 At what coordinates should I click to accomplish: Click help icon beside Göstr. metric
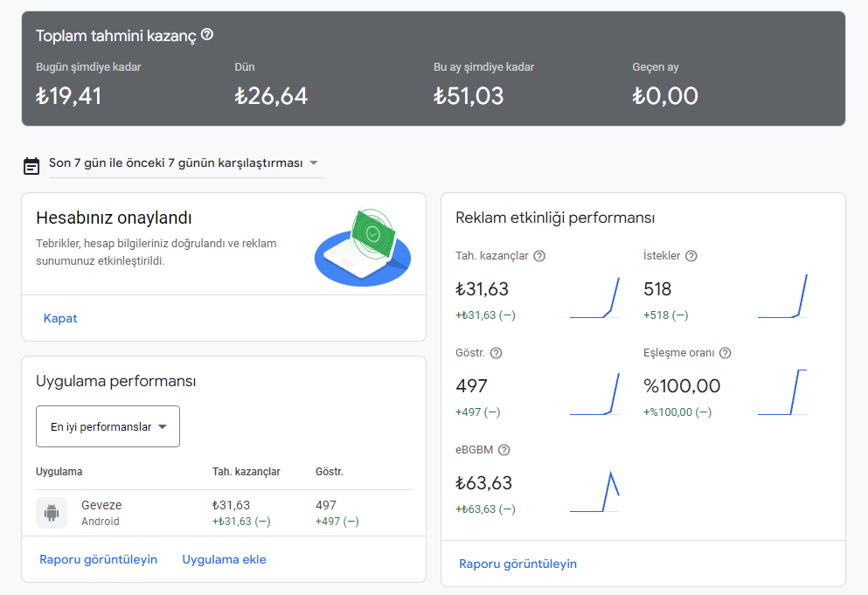[x=496, y=353]
